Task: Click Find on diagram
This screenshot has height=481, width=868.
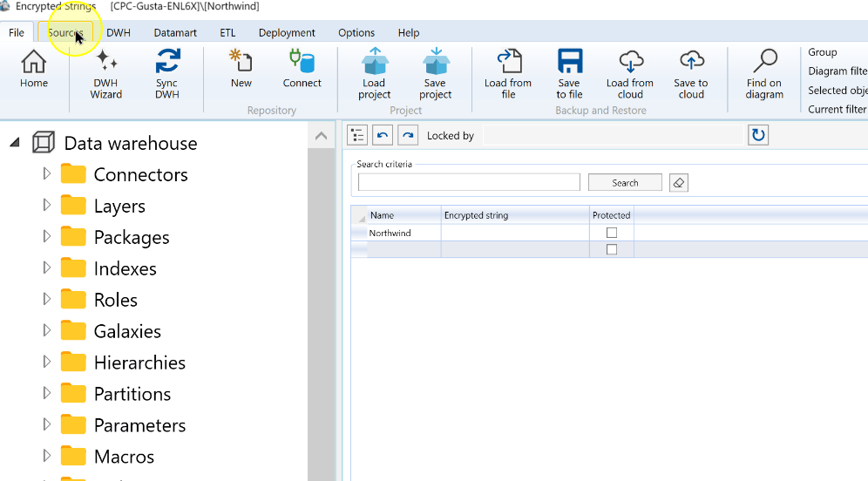Action: tap(764, 74)
